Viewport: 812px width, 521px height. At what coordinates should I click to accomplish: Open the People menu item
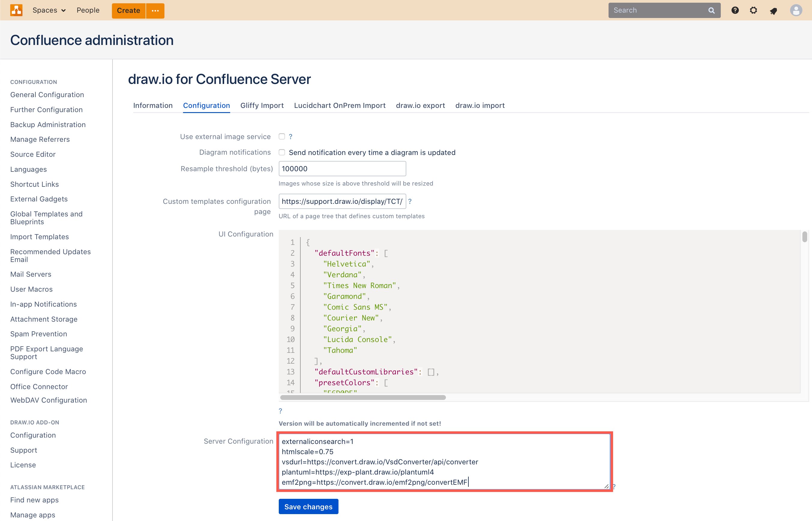click(88, 10)
